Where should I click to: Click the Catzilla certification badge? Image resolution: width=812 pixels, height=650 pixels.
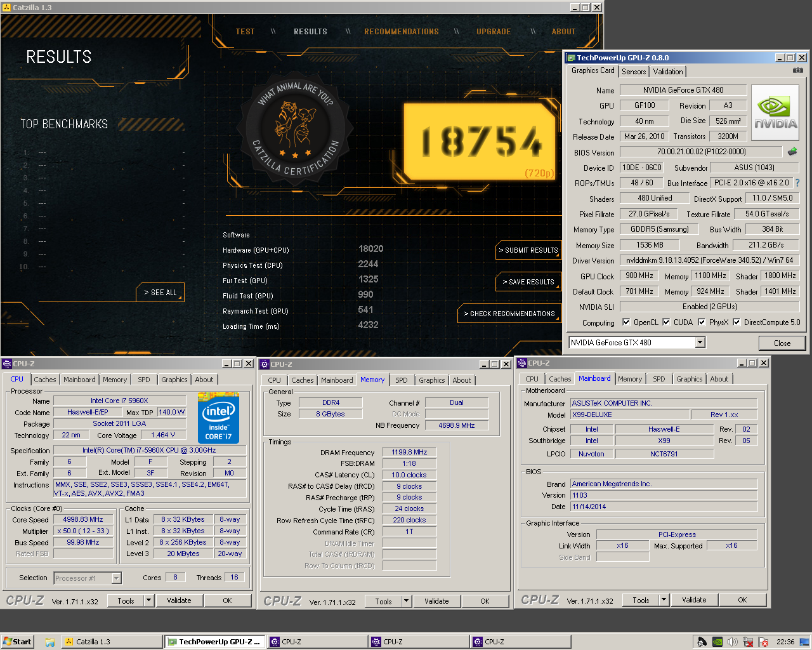click(296, 129)
